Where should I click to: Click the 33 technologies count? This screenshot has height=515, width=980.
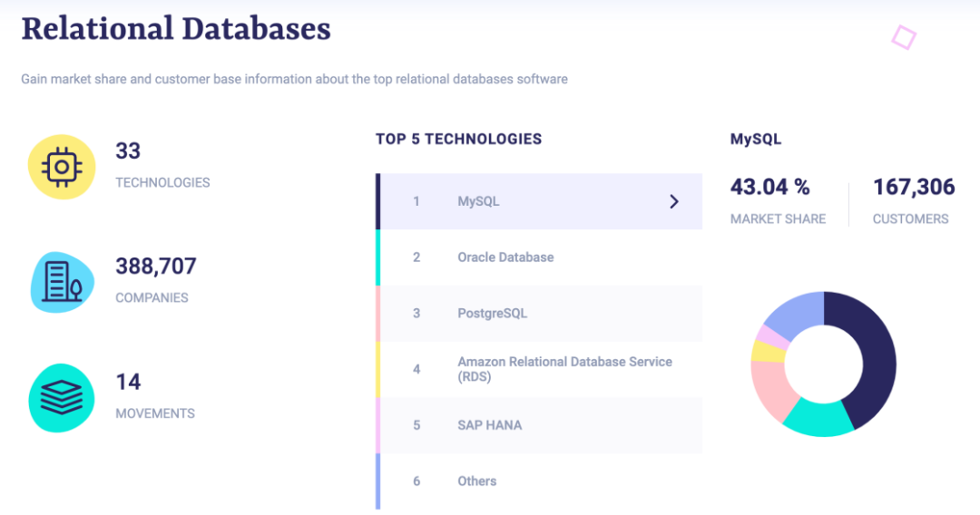point(128,151)
